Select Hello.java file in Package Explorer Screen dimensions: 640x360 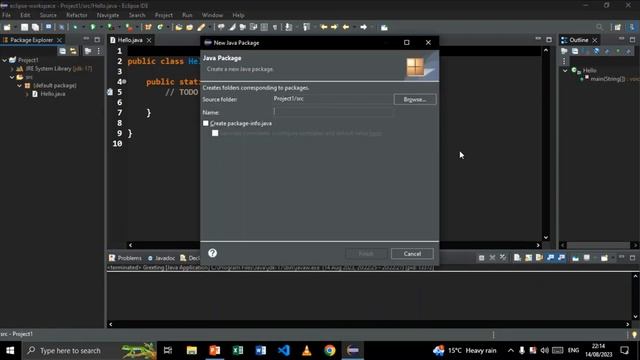click(x=53, y=94)
